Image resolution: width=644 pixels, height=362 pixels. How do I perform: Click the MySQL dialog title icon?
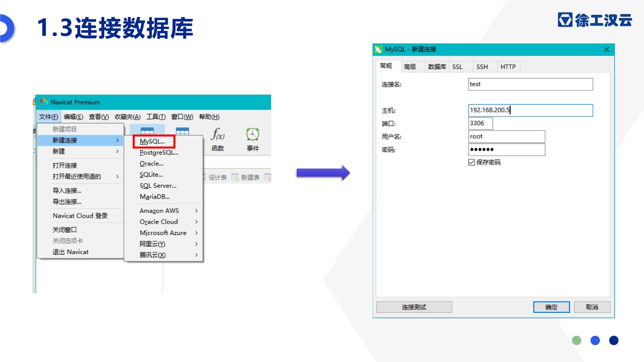point(378,50)
